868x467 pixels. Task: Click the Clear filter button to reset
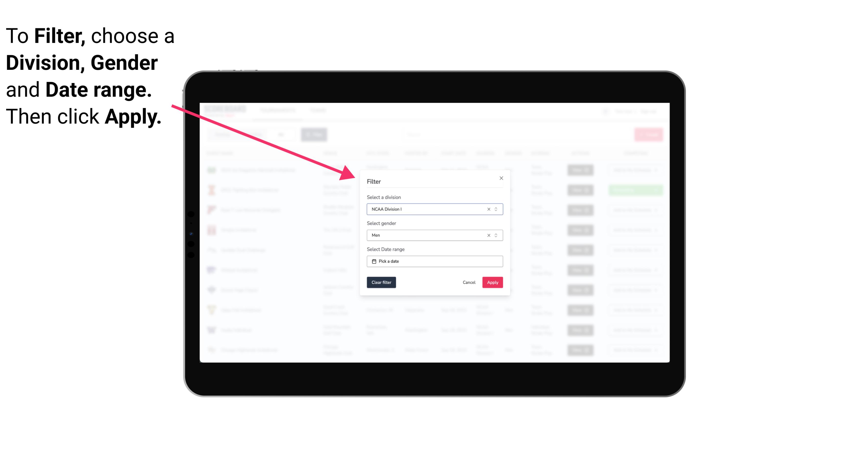[381, 283]
